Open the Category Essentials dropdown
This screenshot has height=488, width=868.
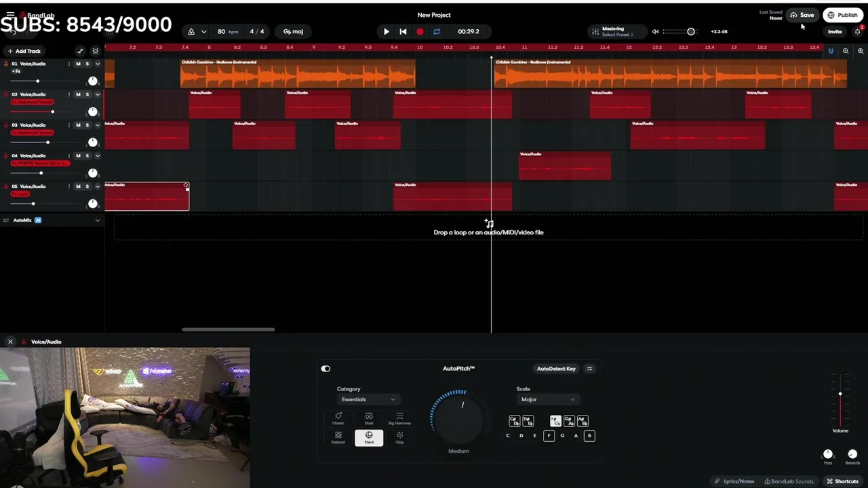[x=368, y=399]
